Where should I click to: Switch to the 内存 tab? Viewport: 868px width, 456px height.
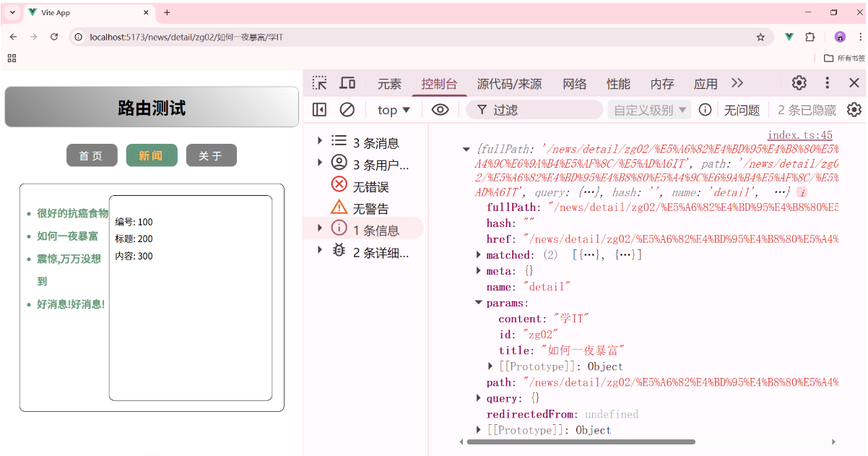tap(662, 84)
